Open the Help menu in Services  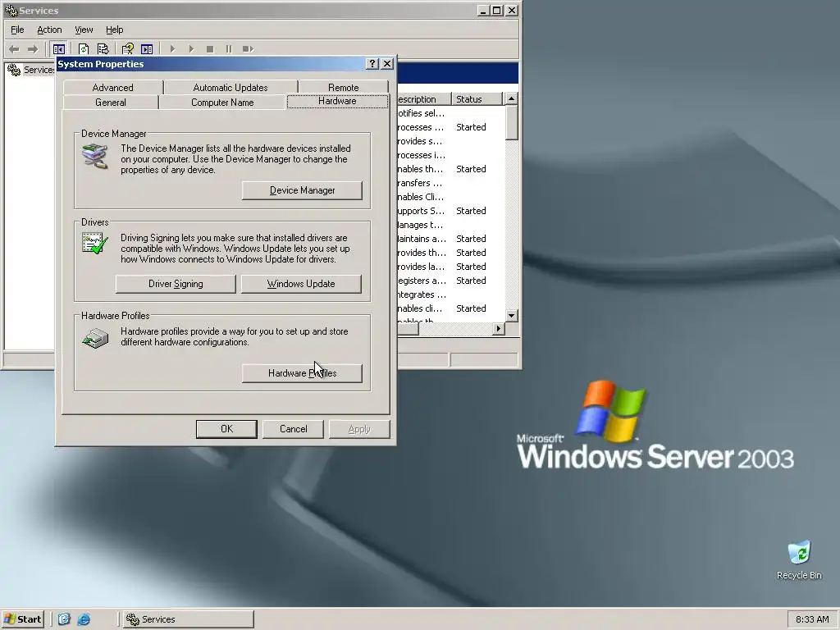click(x=115, y=30)
